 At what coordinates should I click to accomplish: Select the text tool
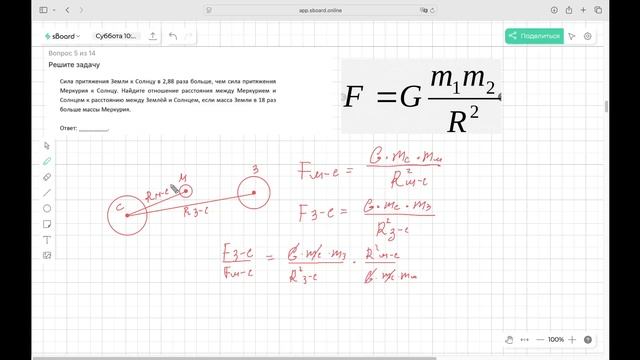coord(47,240)
